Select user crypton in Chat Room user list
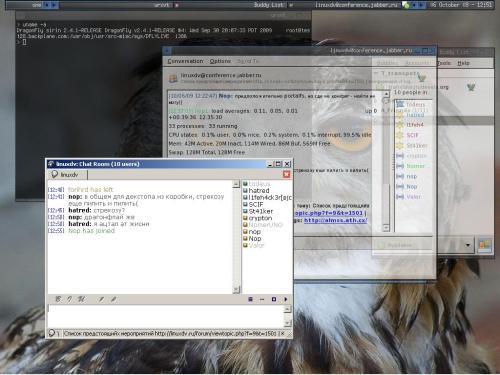 (x=260, y=218)
